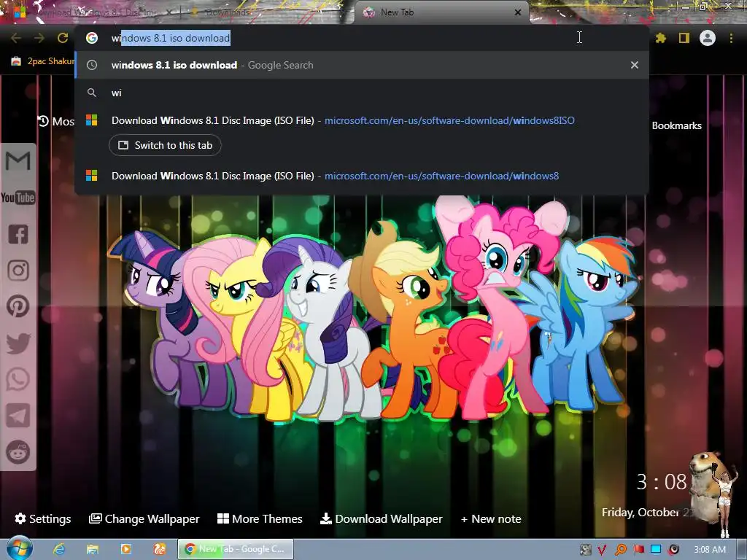Open the media player taskbar icon
Viewport: 747px width, 560px height.
click(x=125, y=549)
